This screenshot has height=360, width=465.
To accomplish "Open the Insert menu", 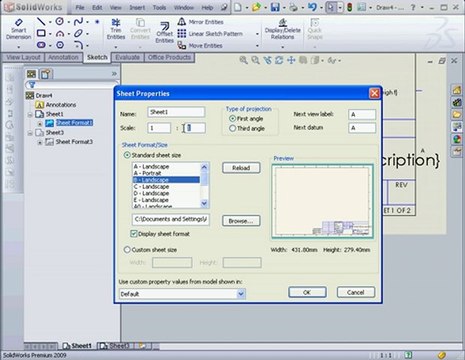I will 137,7.
